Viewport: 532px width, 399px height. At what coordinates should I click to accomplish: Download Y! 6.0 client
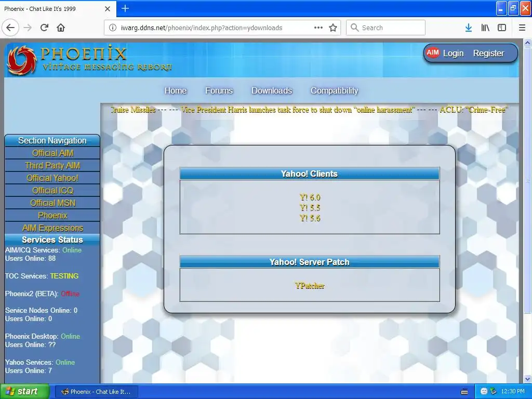pyautogui.click(x=310, y=197)
